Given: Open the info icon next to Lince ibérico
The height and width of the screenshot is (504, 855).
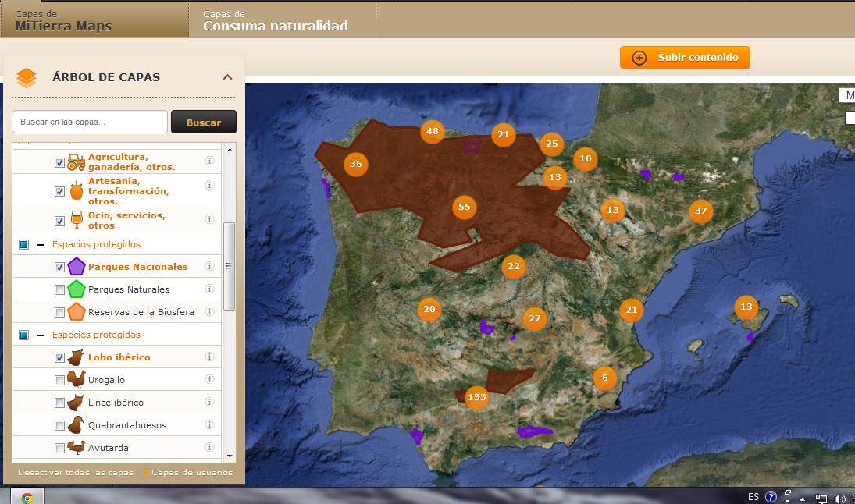Looking at the screenshot, I should 208,402.
